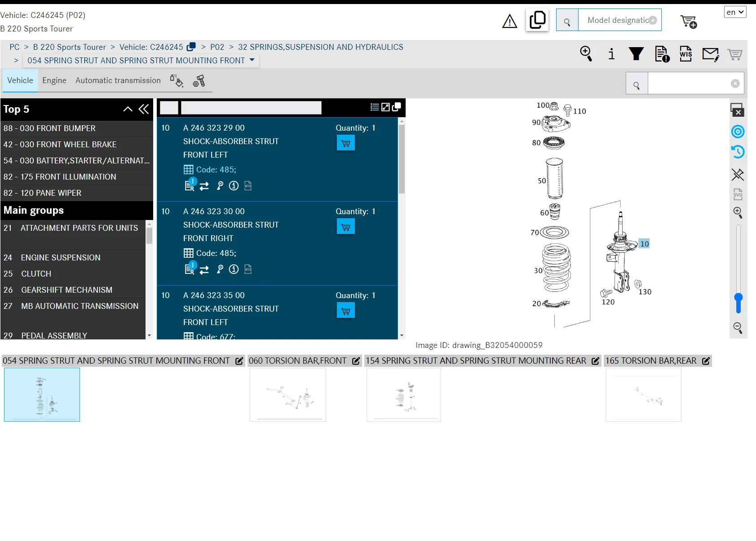Select main group 25 CLUTCH
The width and height of the screenshot is (756, 541).
[73, 274]
